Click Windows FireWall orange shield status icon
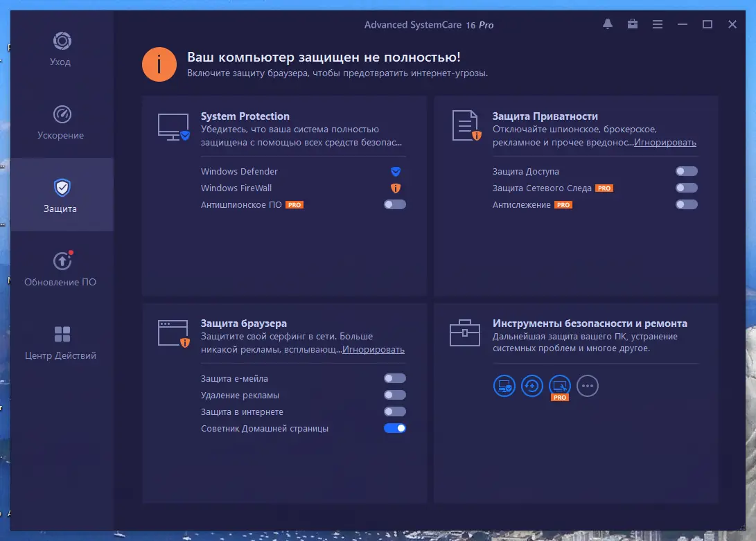The height and width of the screenshot is (541, 756). pos(396,188)
